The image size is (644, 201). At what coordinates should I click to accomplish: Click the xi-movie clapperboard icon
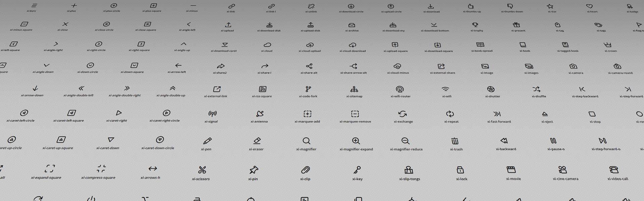pyautogui.click(x=511, y=170)
